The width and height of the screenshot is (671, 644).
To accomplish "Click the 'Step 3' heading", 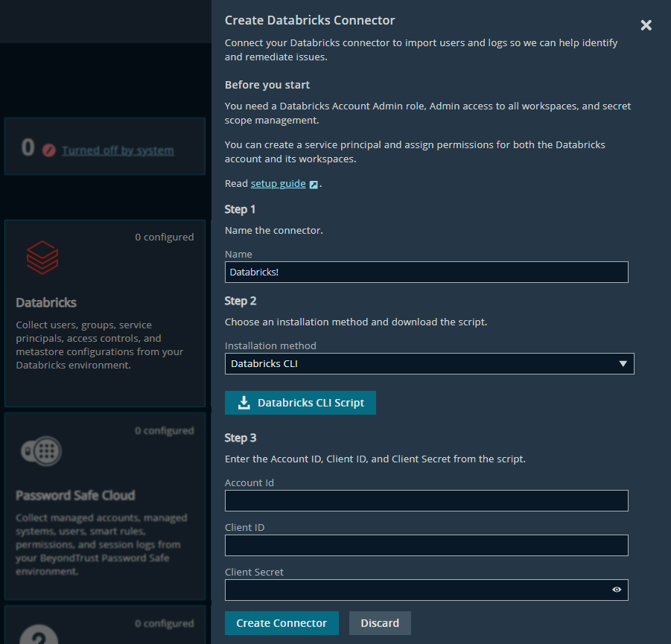I will (x=241, y=438).
